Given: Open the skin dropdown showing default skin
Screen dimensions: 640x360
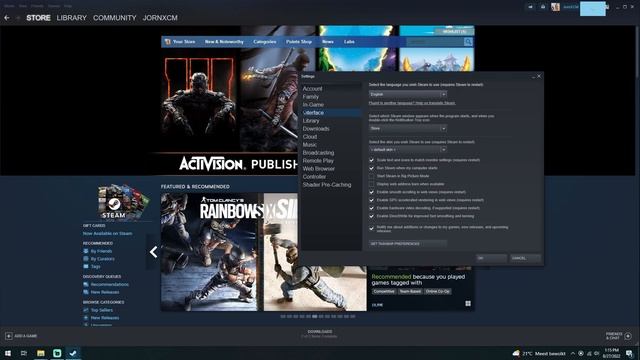Looking at the screenshot, I should pos(408,150).
